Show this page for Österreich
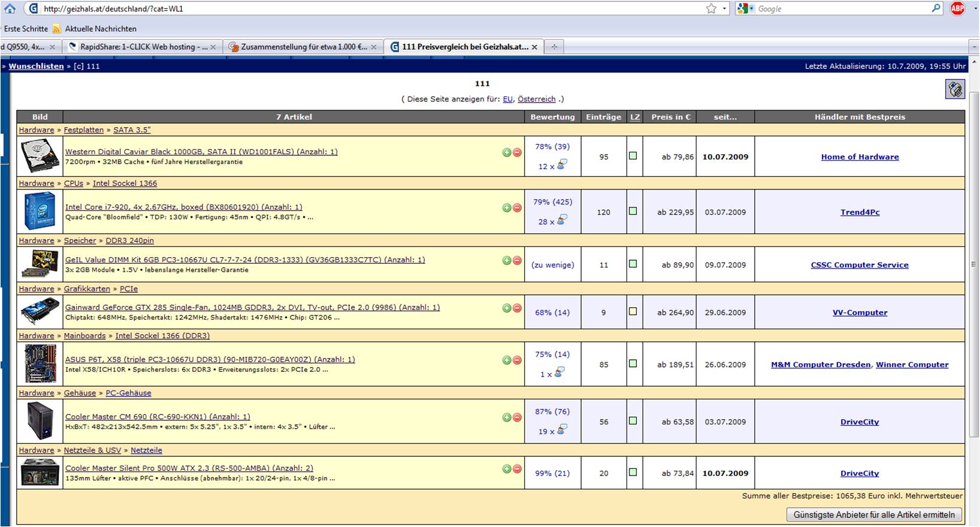The width and height of the screenshot is (980, 527). (537, 99)
